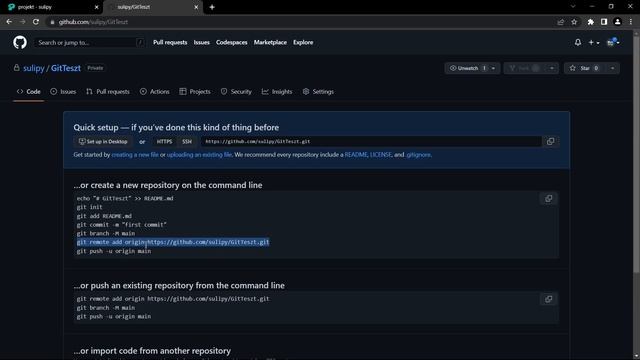
Task: Select the SSH protocol option
Action: coord(187,142)
